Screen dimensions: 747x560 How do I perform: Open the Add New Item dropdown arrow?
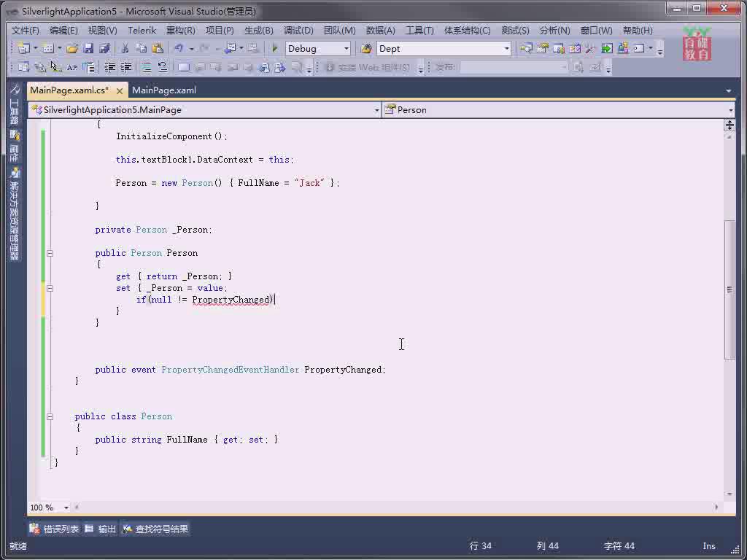coord(60,48)
